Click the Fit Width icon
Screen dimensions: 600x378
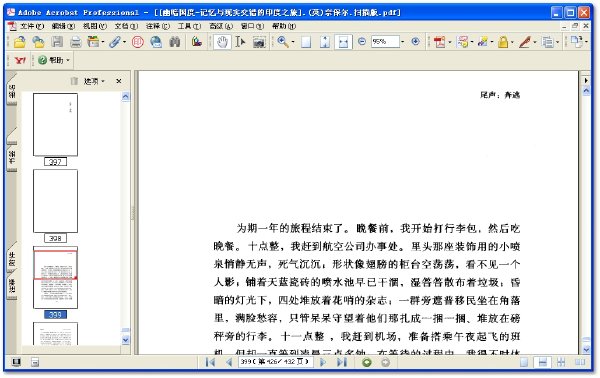pos(343,42)
